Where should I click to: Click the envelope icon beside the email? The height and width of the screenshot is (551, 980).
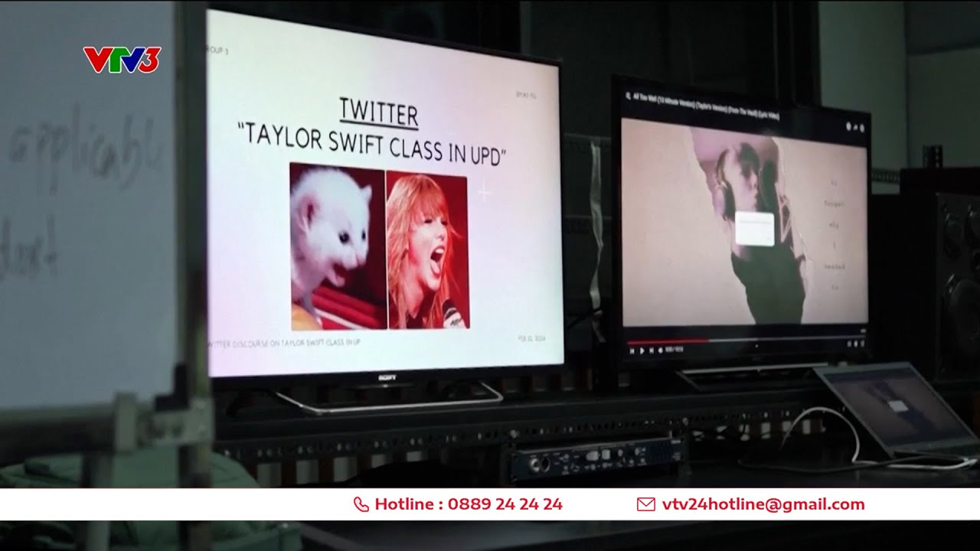[646, 504]
